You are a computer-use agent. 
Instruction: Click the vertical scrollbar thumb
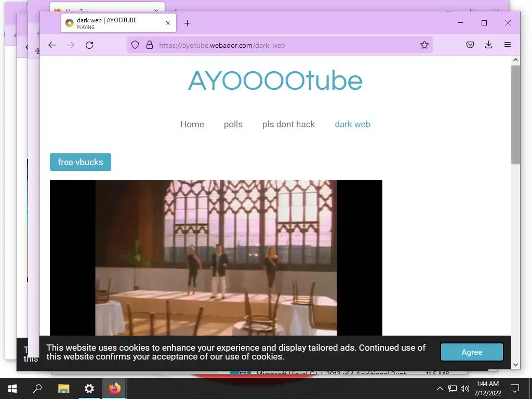click(515, 115)
